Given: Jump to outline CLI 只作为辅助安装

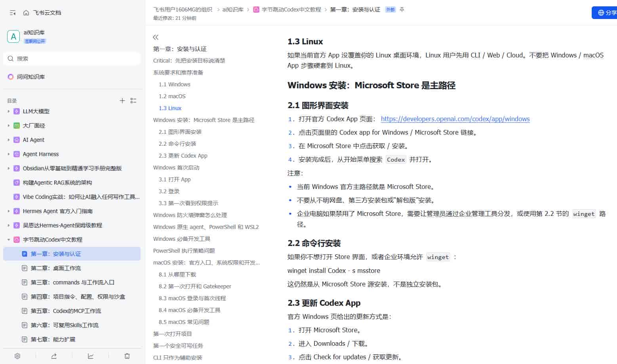Looking at the screenshot, I should [178, 358].
